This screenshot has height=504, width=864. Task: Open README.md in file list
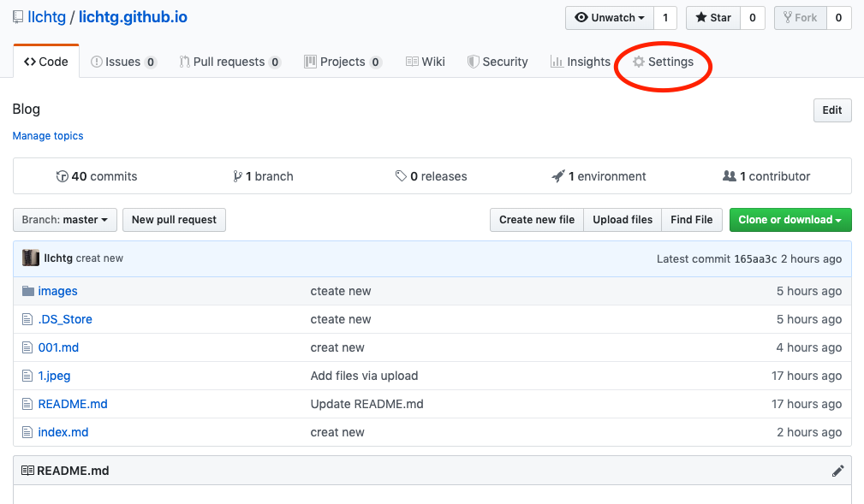click(x=73, y=404)
